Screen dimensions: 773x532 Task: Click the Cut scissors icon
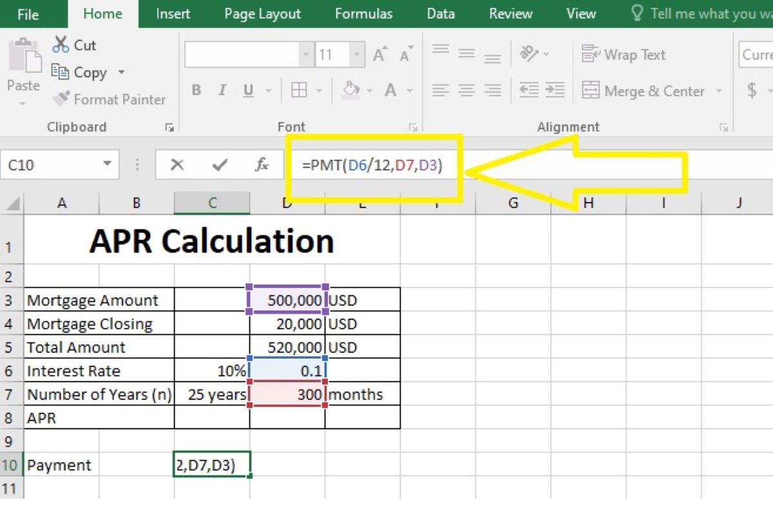tap(61, 45)
